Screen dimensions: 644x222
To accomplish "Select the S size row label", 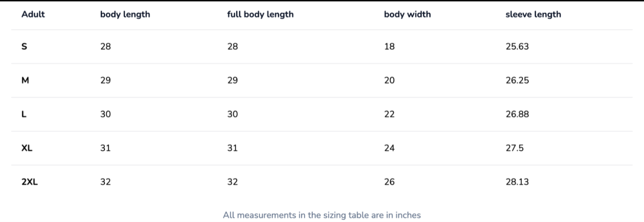I will point(24,46).
